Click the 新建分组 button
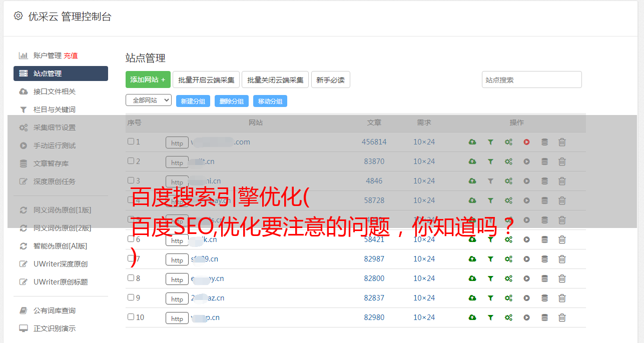The image size is (644, 343). pos(193,101)
